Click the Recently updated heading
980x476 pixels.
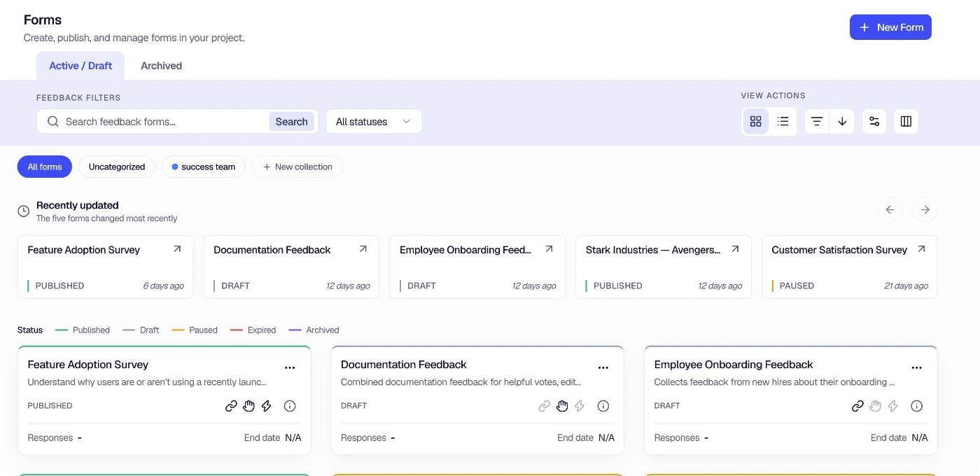[x=78, y=205]
